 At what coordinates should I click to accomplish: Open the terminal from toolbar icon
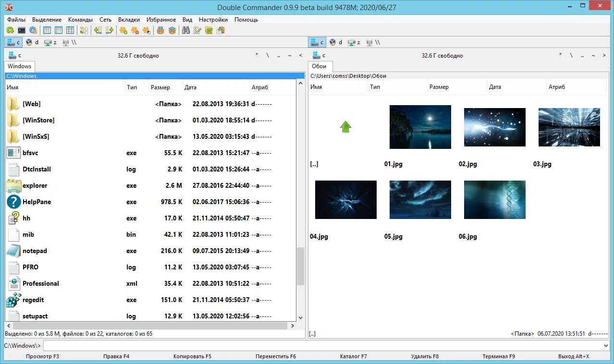pyautogui.click(x=21, y=30)
